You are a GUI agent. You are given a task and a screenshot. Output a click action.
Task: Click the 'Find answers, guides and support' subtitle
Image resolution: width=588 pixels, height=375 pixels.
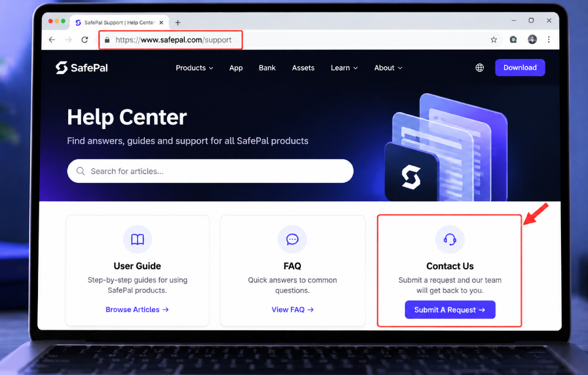pos(187,141)
